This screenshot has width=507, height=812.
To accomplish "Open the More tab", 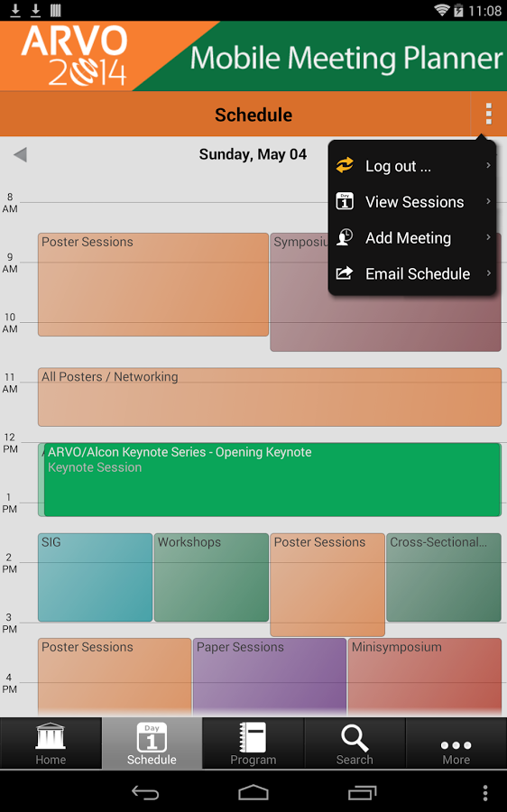I will [x=456, y=743].
